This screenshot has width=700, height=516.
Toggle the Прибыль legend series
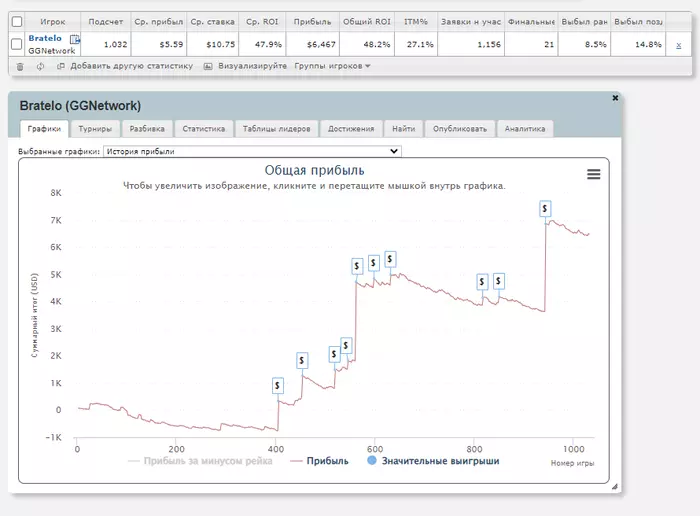[x=319, y=461]
